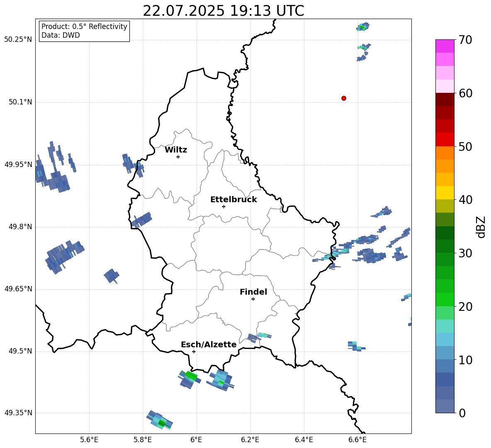
Task: Click the green radar echo southwest of Esch/Alzette
Action: [189, 379]
